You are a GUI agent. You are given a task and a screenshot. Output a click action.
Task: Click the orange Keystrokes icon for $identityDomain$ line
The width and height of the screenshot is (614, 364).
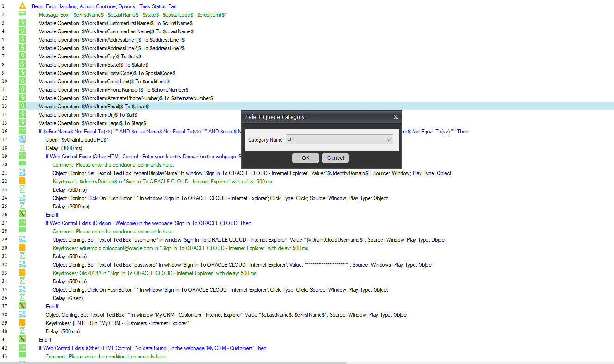tap(22, 181)
